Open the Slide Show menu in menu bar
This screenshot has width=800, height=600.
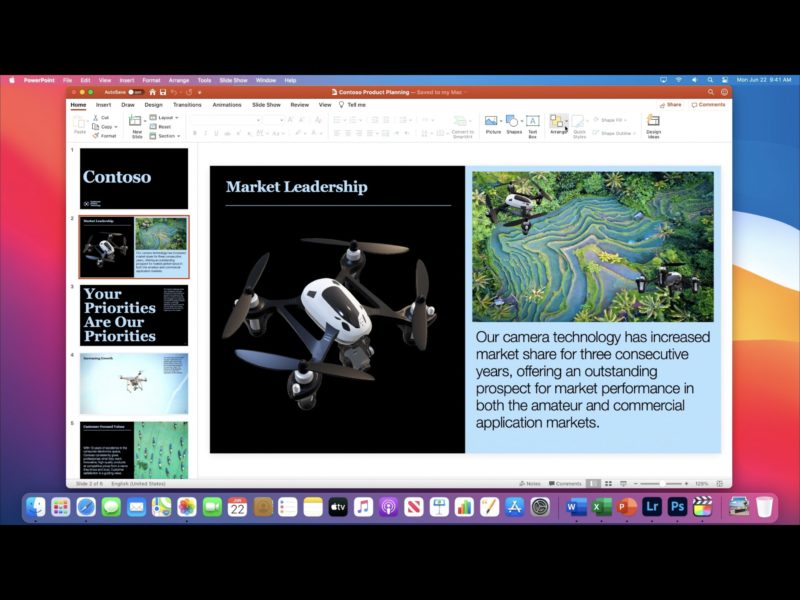233,80
